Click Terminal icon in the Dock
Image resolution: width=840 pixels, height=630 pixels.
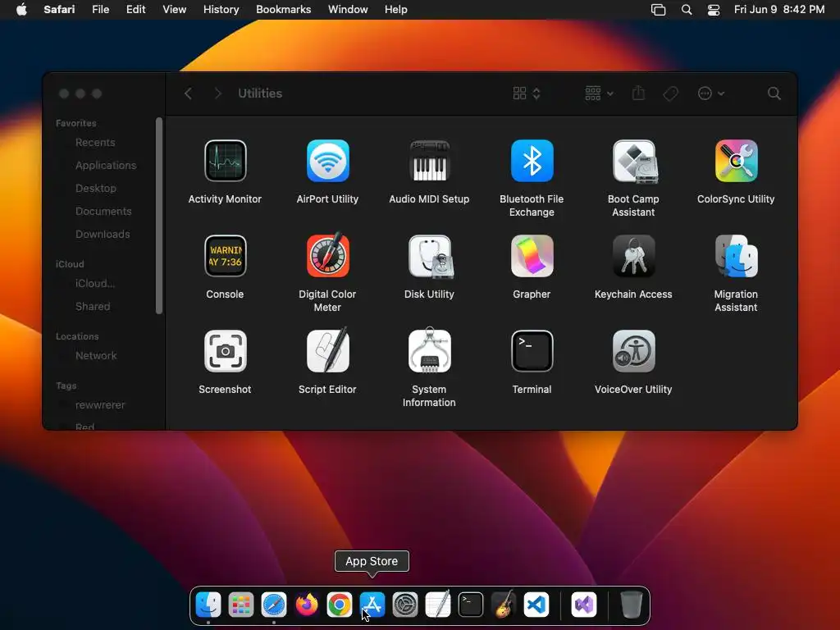471,605
